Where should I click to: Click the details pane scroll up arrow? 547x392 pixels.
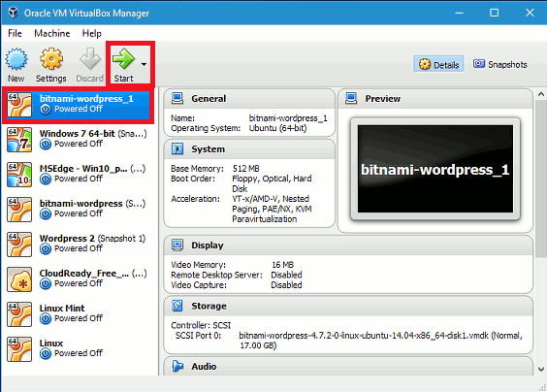pos(541,94)
